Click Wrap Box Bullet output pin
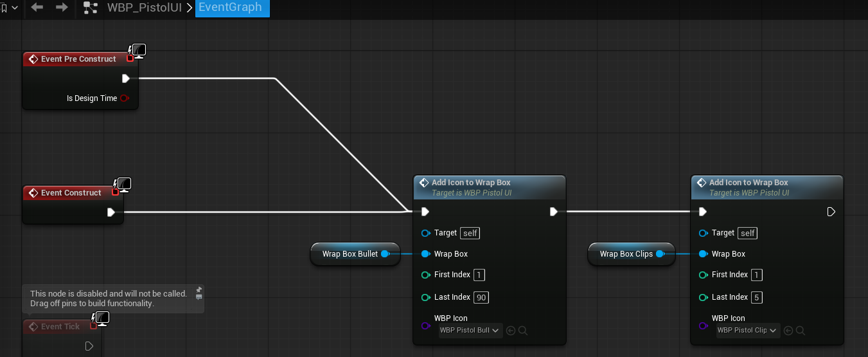The image size is (868, 357). point(385,254)
